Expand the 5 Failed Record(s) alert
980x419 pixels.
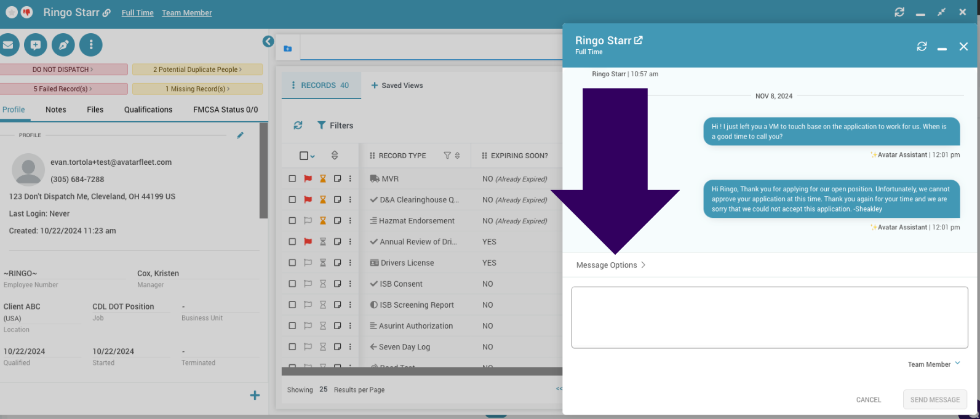pos(63,89)
